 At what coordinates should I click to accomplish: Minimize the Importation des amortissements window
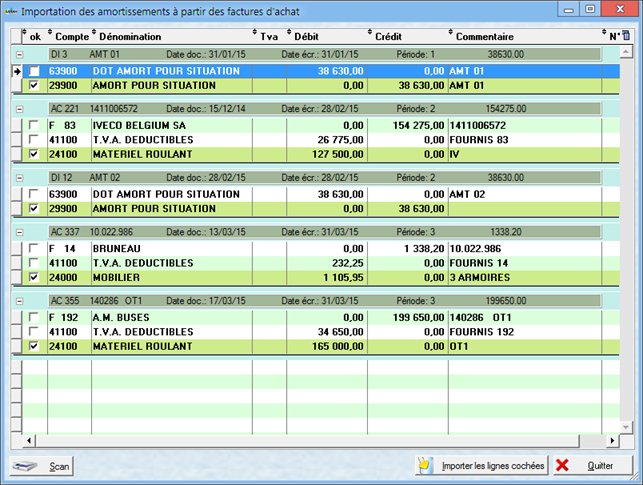pyautogui.click(x=568, y=9)
